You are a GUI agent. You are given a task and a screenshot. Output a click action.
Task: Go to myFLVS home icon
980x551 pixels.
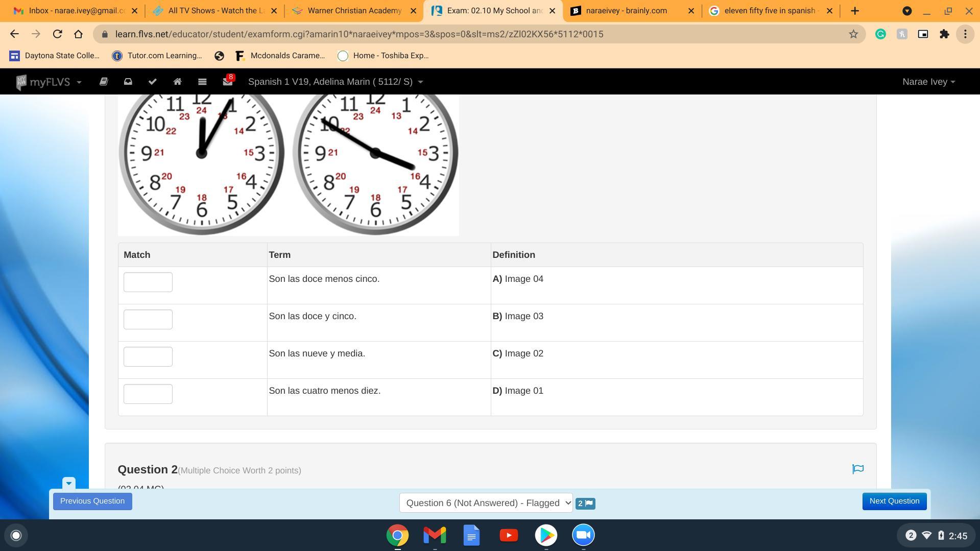click(177, 82)
